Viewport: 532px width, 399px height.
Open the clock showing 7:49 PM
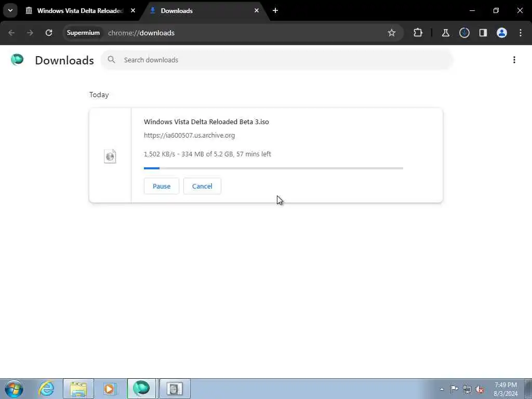click(506, 389)
